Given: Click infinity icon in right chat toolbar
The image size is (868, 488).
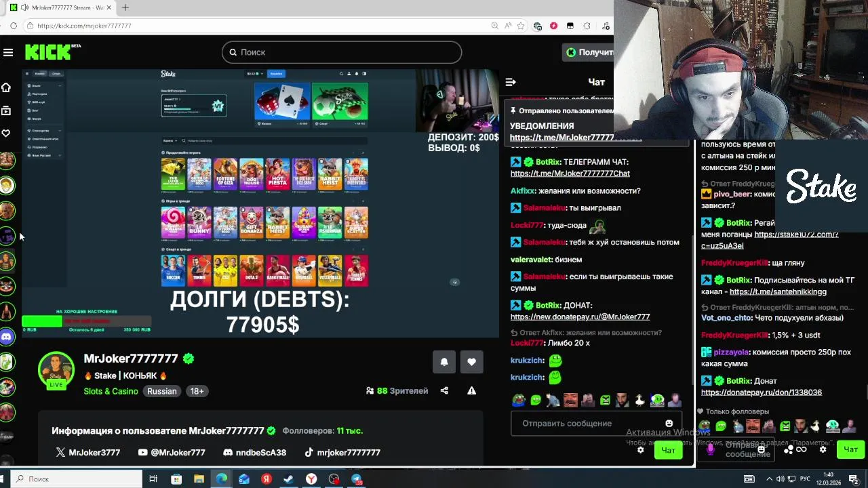Looking at the screenshot, I should pos(801,449).
